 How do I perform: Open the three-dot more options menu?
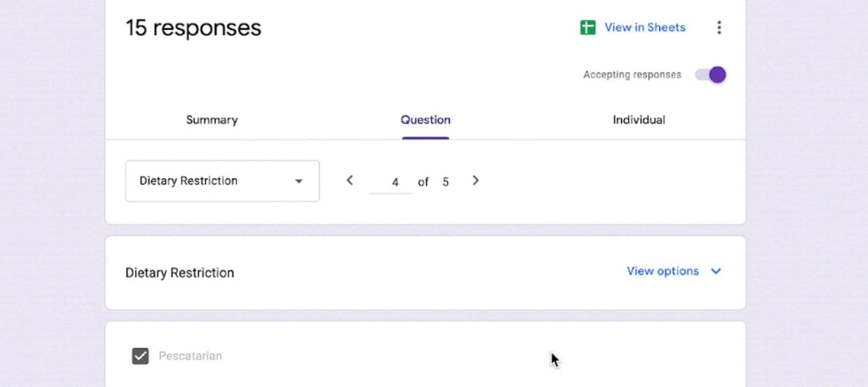tap(719, 28)
